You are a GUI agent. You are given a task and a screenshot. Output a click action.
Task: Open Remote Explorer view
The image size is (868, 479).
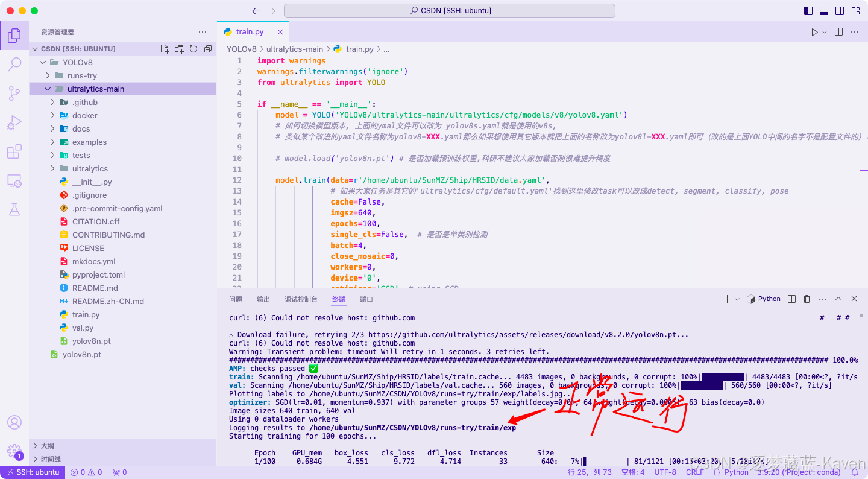click(x=14, y=180)
